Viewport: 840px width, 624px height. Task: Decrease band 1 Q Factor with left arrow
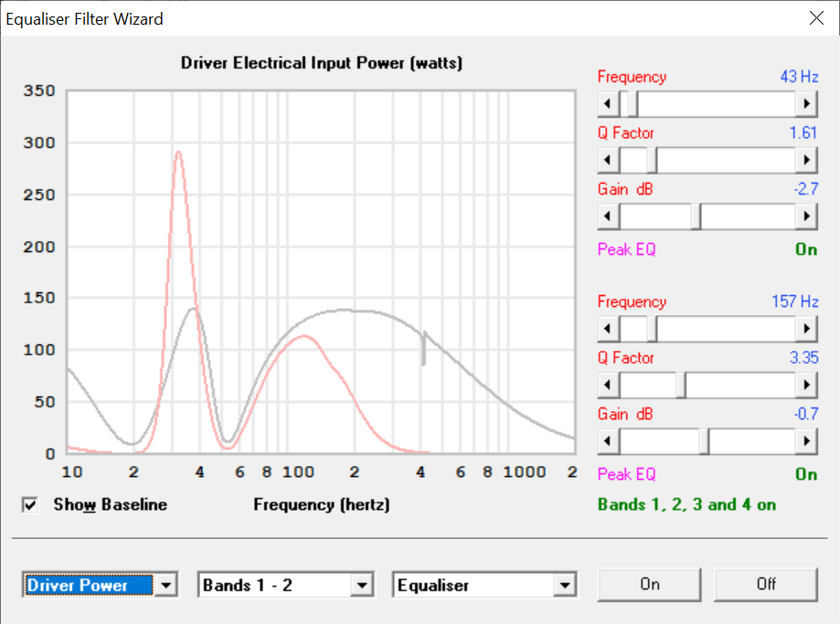(x=608, y=160)
